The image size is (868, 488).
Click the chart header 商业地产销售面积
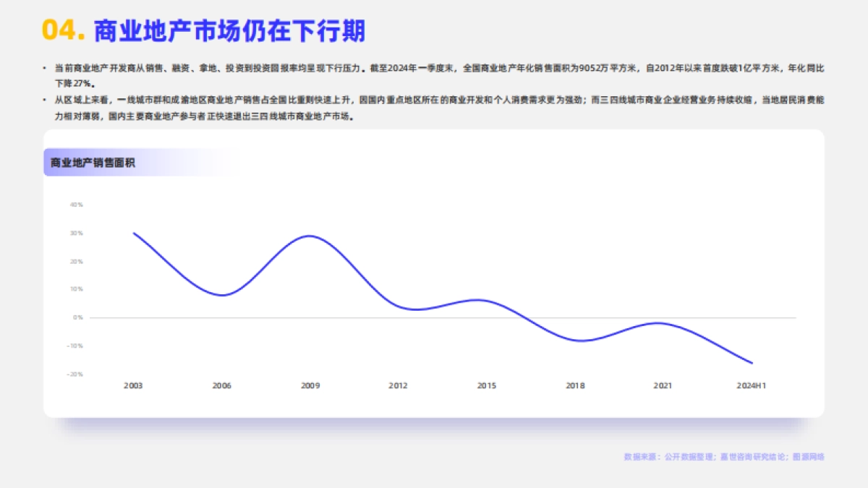pos(93,163)
